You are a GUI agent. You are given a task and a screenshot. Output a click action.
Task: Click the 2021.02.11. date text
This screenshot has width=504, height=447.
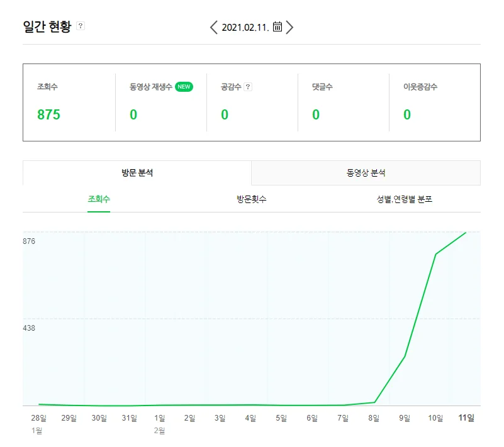tap(246, 27)
